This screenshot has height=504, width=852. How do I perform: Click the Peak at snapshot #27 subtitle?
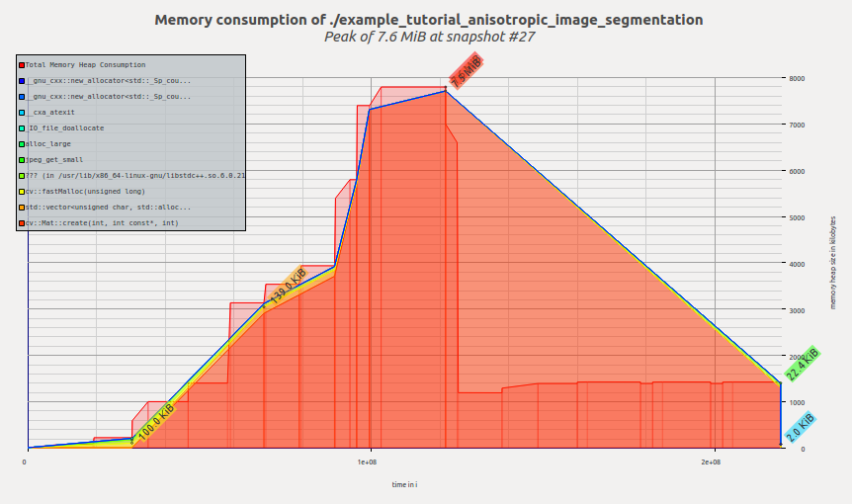pyautogui.click(x=429, y=36)
